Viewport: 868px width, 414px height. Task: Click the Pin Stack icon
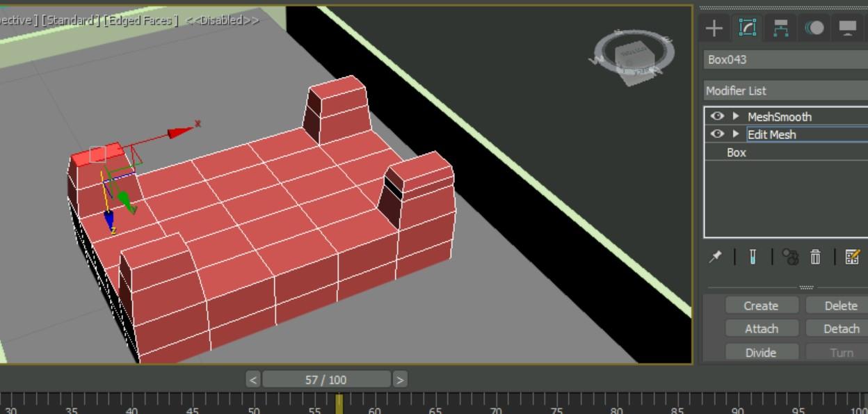click(715, 257)
